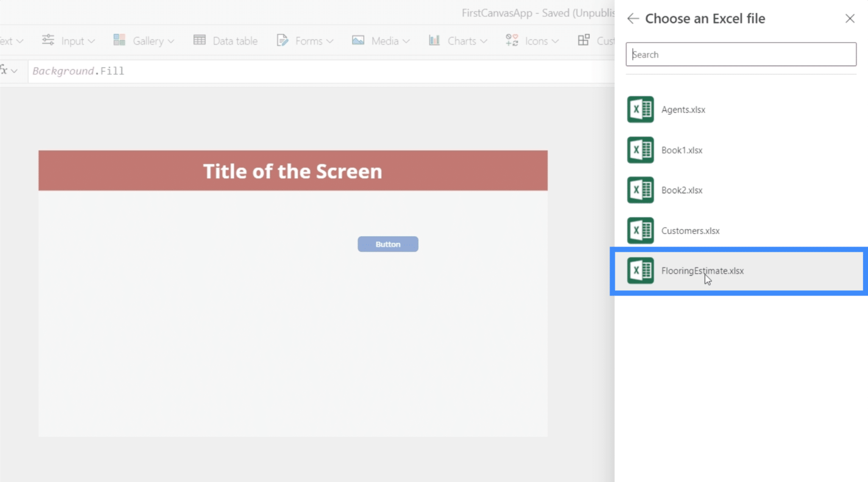Close the Choose an Excel file panel
The width and height of the screenshot is (868, 482).
pyautogui.click(x=850, y=19)
